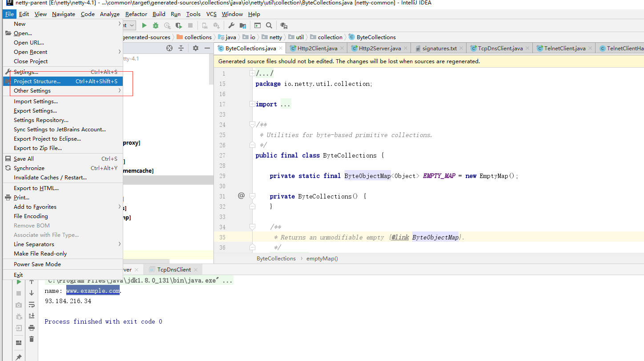Screen dimensions: 644x361
Task: Run the current configuration with the green play icon
Action: pos(144,25)
